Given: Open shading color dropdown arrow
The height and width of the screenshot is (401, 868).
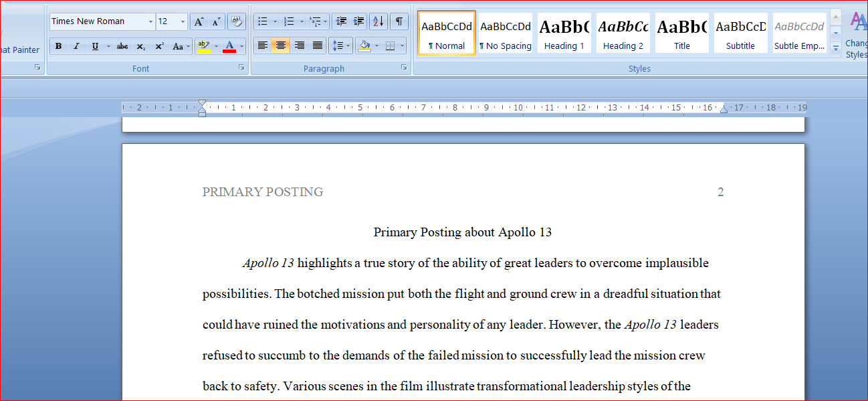Looking at the screenshot, I should click(x=376, y=46).
